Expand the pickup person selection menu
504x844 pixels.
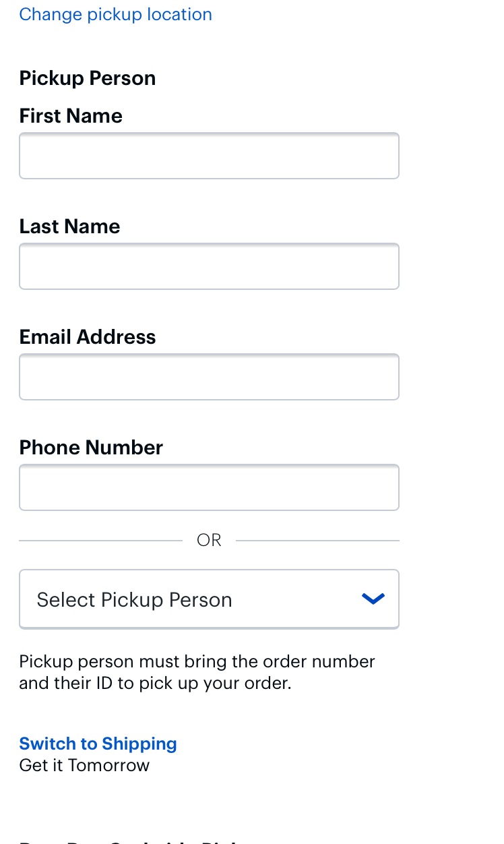209,599
